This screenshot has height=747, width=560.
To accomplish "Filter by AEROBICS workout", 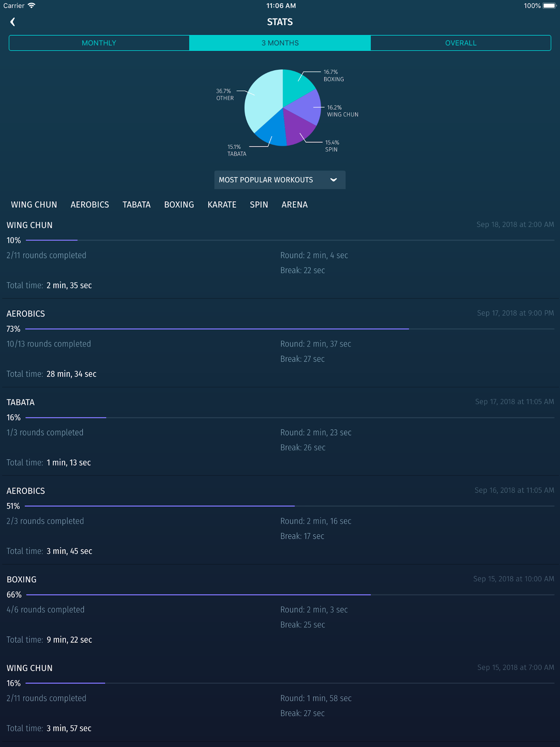I will pyautogui.click(x=89, y=205).
